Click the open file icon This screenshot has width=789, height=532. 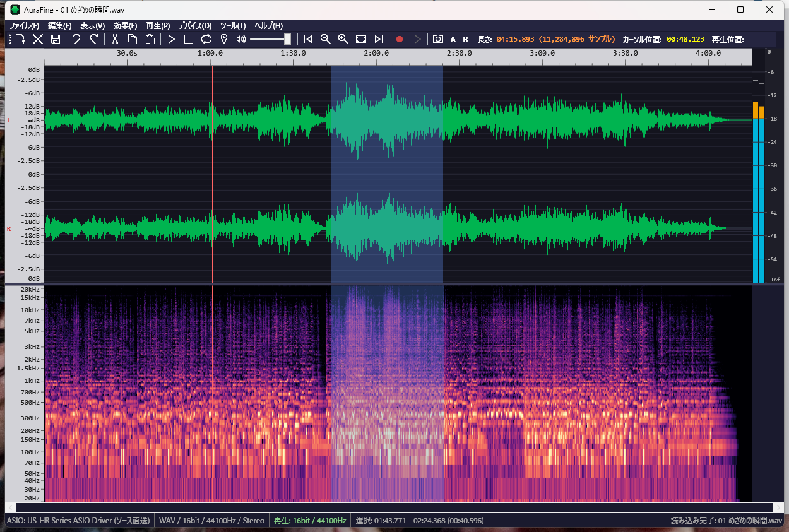point(21,39)
